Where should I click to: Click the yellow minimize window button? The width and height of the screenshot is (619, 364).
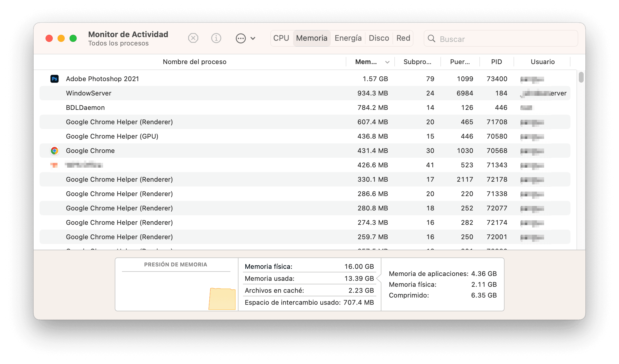pyautogui.click(x=61, y=38)
